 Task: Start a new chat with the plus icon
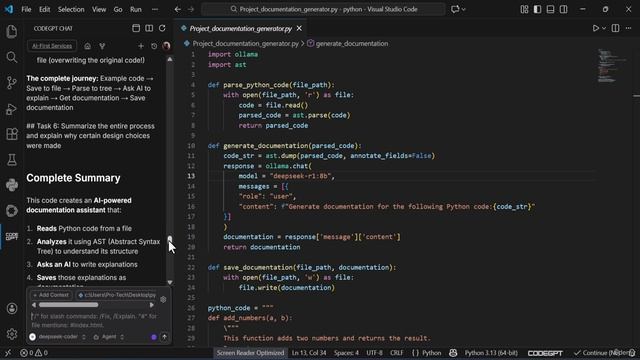coord(141,46)
